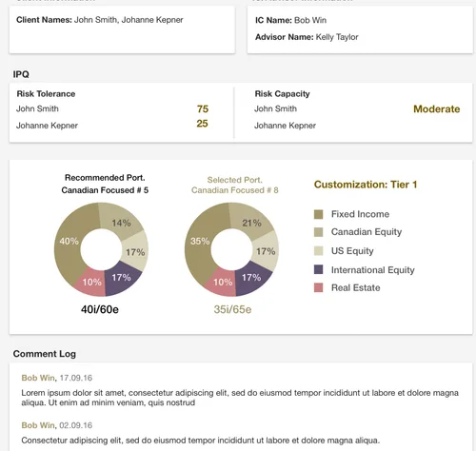Click the Moderate risk capacity value
The height and width of the screenshot is (451, 476).
click(437, 109)
